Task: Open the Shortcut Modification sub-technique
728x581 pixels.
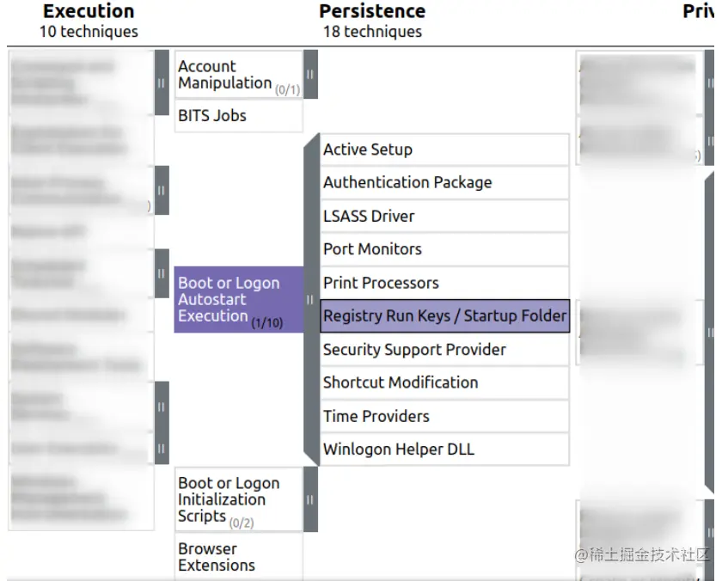Action: tap(444, 382)
